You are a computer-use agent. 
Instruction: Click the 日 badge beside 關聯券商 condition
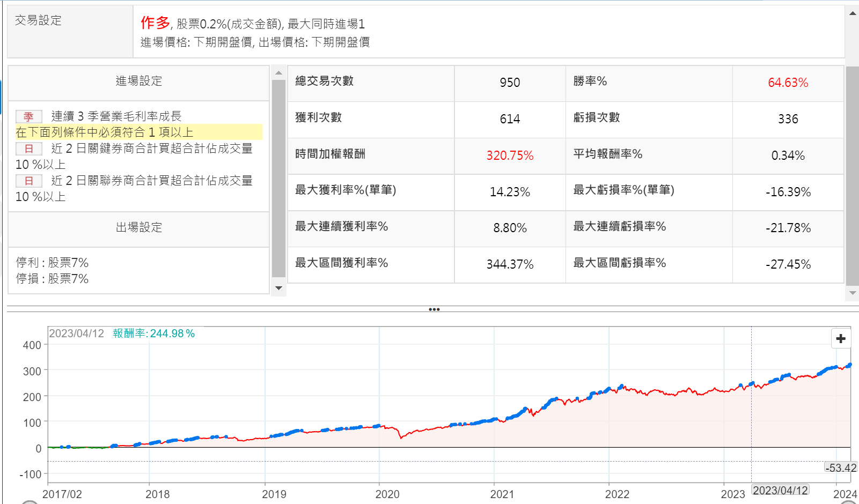pyautogui.click(x=28, y=181)
